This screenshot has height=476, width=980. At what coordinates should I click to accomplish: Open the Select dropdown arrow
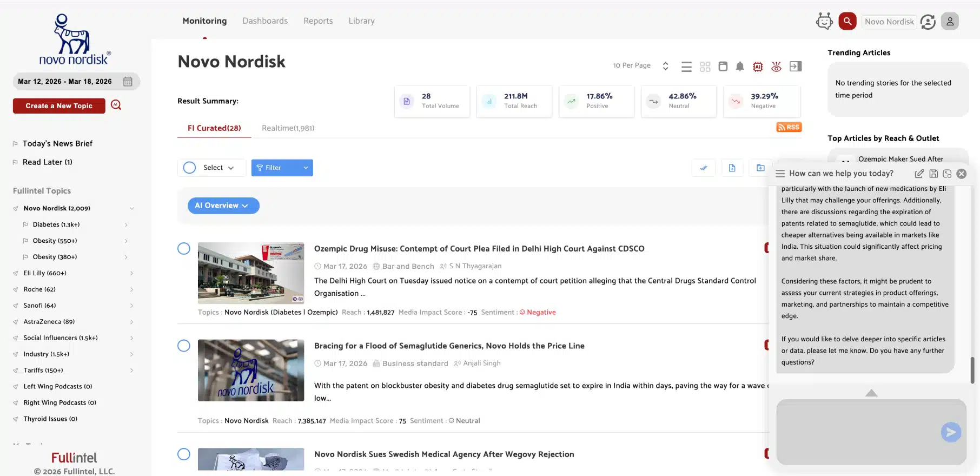coord(231,168)
